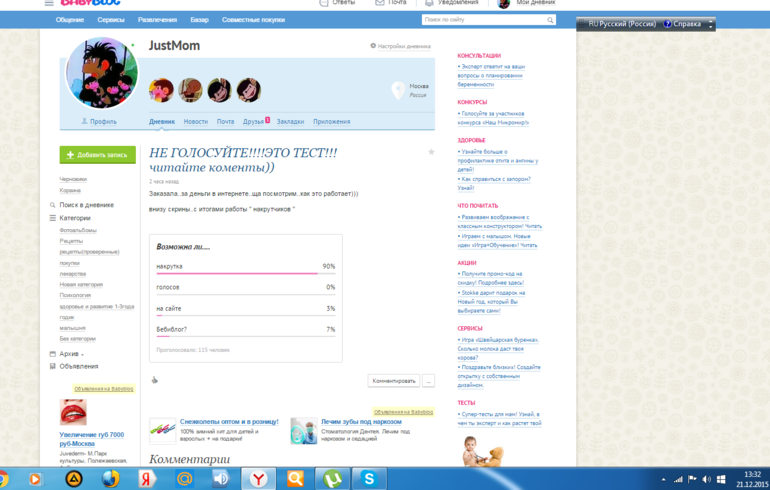Image resolution: width=770 pixels, height=490 pixels.
Task: Click the Комментировать button
Action: 394,381
